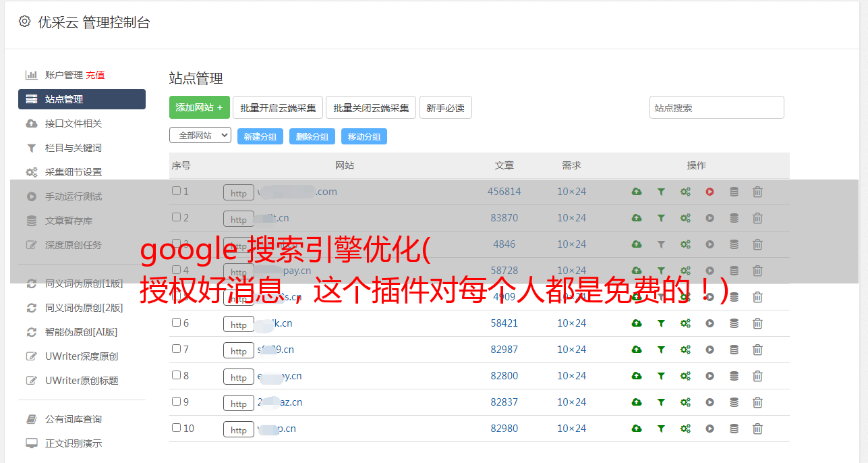868x463 pixels.
Task: Open the 新手必读 button
Action: click(446, 107)
